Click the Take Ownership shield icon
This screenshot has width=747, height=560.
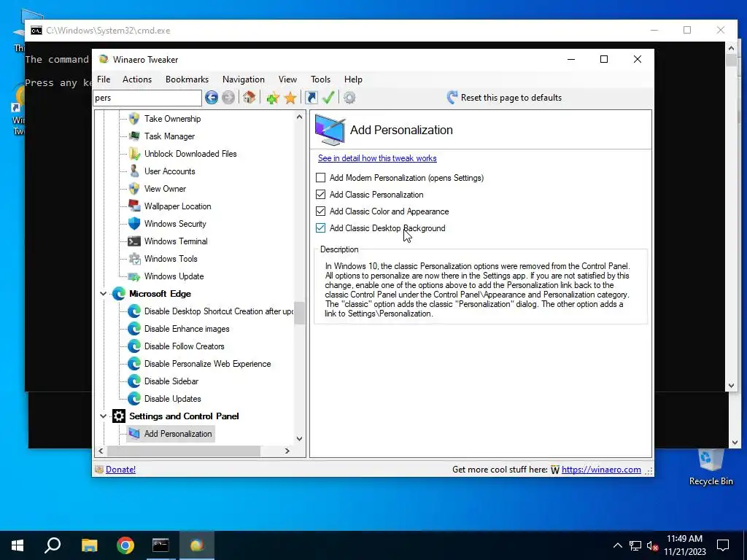click(x=134, y=119)
